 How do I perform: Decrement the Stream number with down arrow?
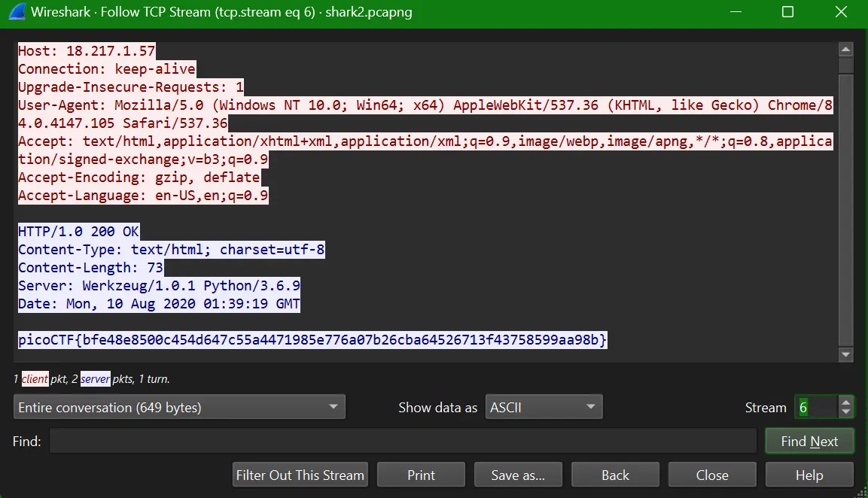point(847,412)
